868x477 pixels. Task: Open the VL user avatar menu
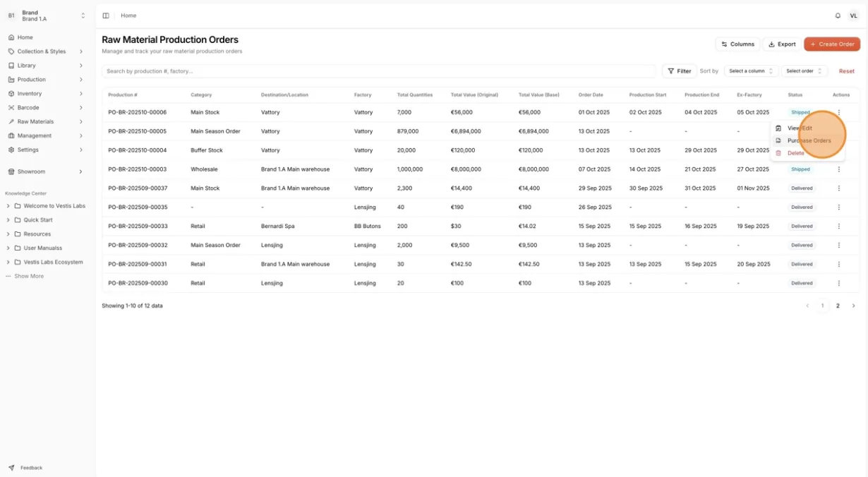coord(853,16)
